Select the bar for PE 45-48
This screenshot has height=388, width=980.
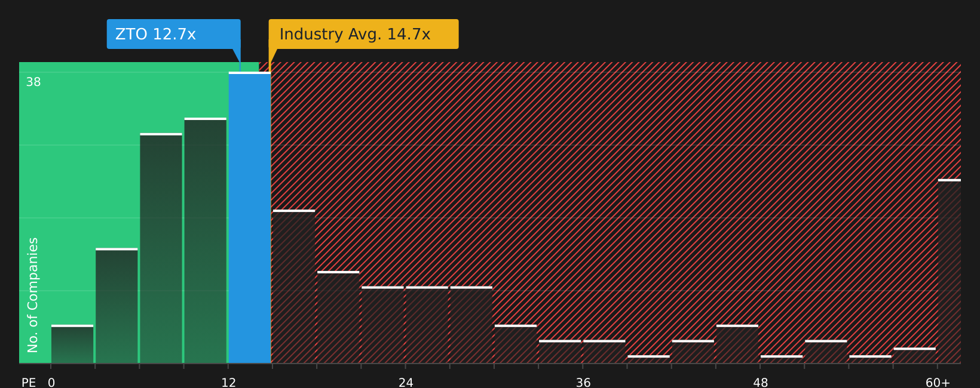(x=737, y=344)
